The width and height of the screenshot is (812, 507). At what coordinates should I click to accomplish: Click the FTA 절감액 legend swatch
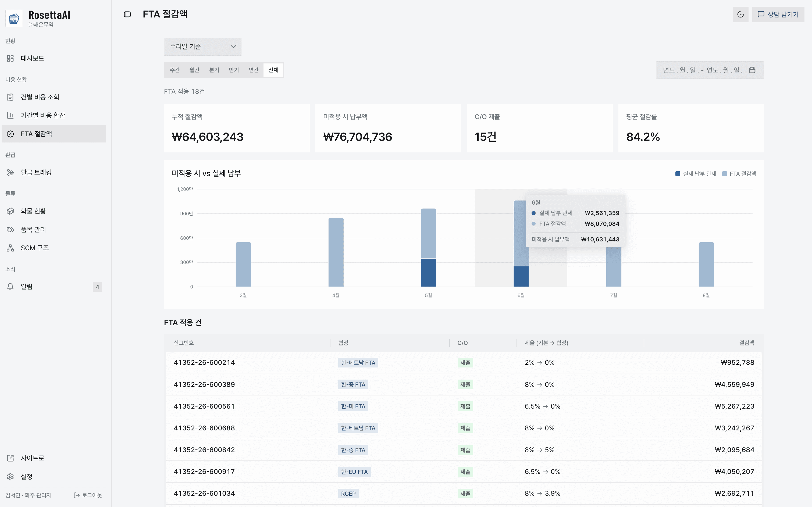724,174
